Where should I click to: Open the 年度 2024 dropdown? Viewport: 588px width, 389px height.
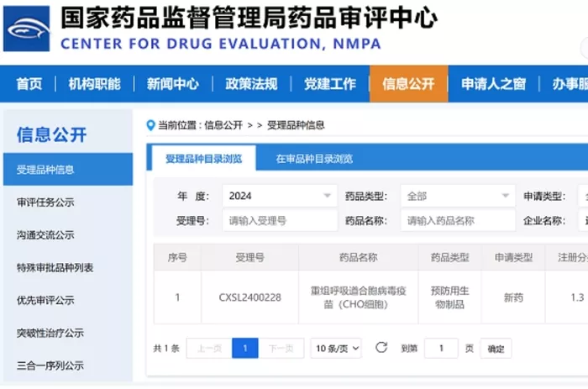coord(280,196)
